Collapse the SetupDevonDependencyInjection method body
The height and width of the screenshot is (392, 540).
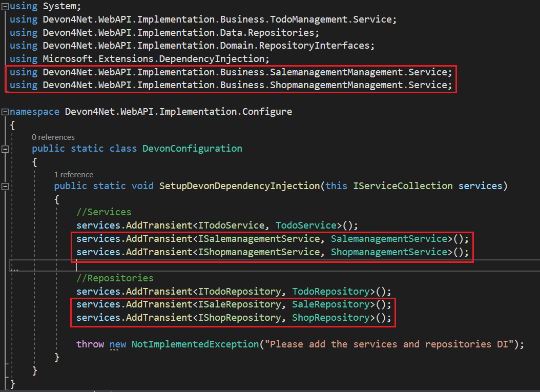[5, 186]
